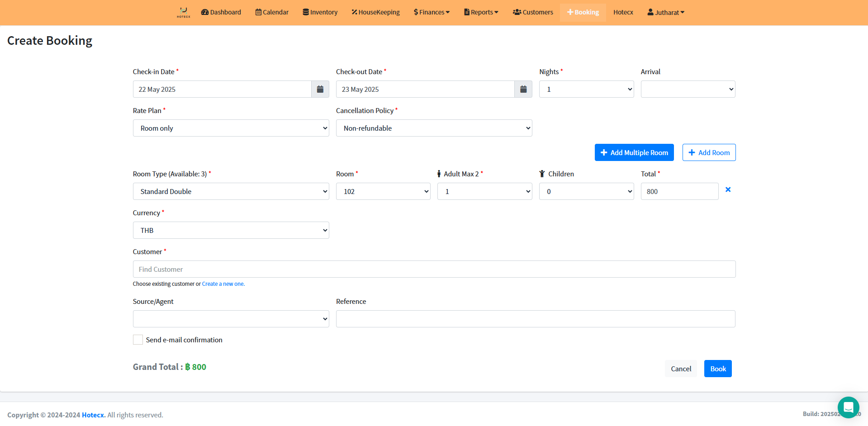
Task: Open the Customers page
Action: coord(533,12)
